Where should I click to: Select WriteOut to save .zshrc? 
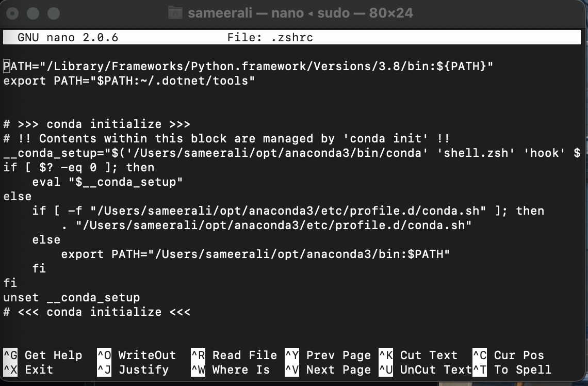148,355
